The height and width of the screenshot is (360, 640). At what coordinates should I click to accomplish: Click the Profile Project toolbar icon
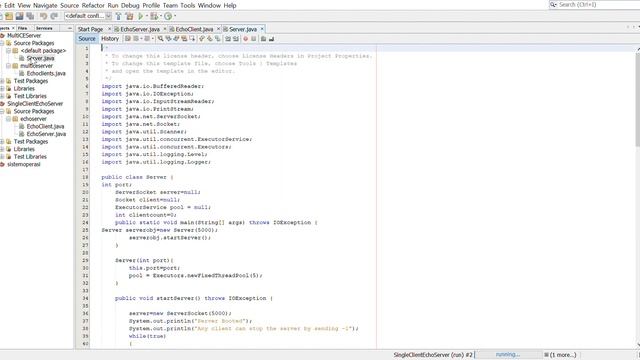[168, 16]
